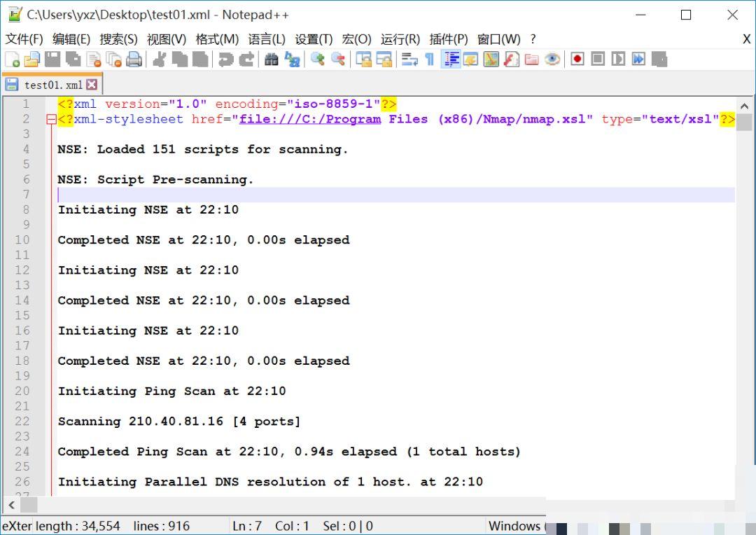Open the 插件(P) menu

tap(449, 39)
